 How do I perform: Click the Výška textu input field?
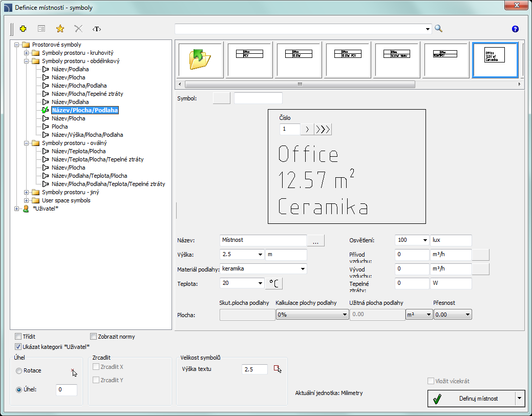click(254, 369)
